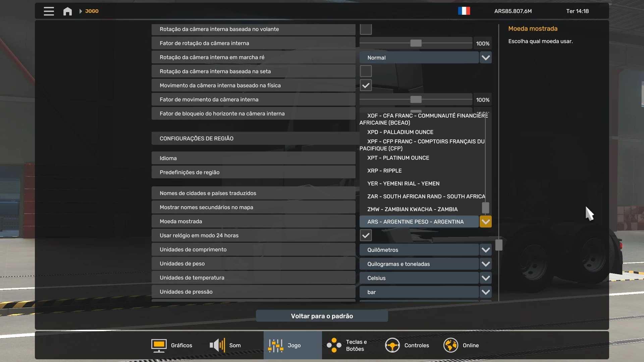The image size is (644, 362).
Task: Open Online globe icon
Action: 450,345
